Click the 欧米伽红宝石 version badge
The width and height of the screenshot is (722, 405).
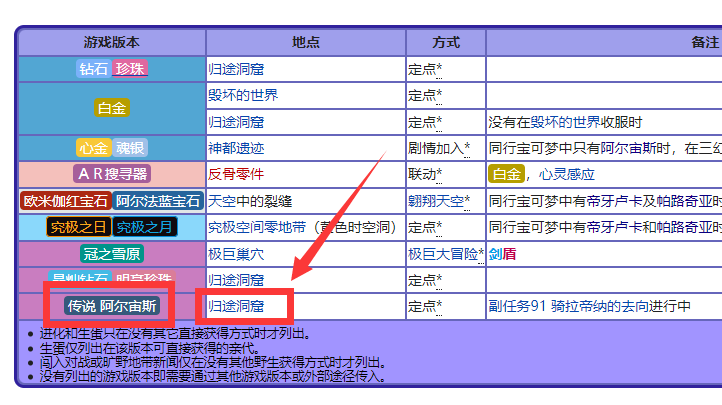(65, 201)
